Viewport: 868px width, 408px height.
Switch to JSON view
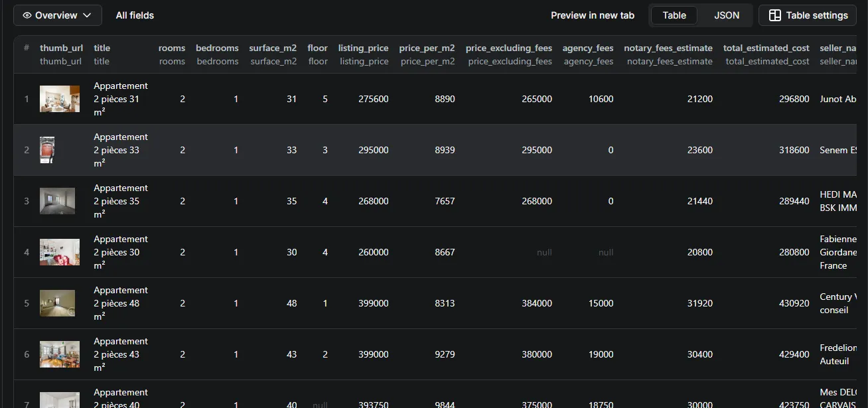tap(727, 15)
